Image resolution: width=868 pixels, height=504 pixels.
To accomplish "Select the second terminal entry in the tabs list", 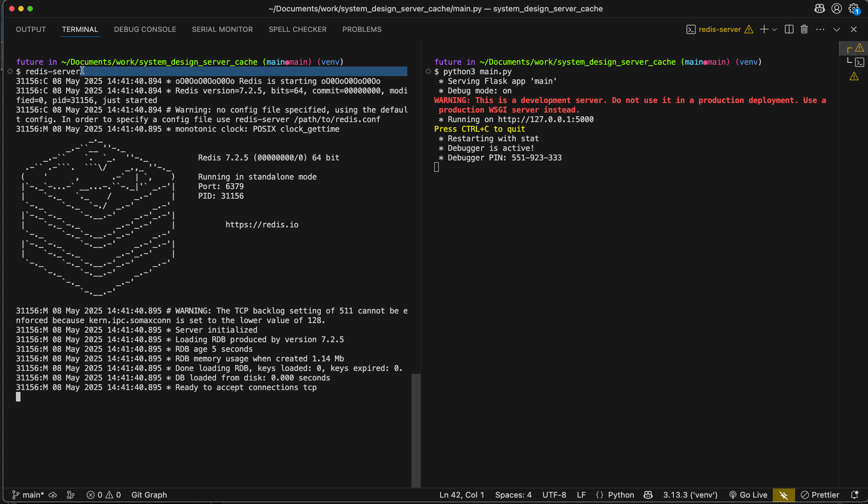I will [855, 62].
